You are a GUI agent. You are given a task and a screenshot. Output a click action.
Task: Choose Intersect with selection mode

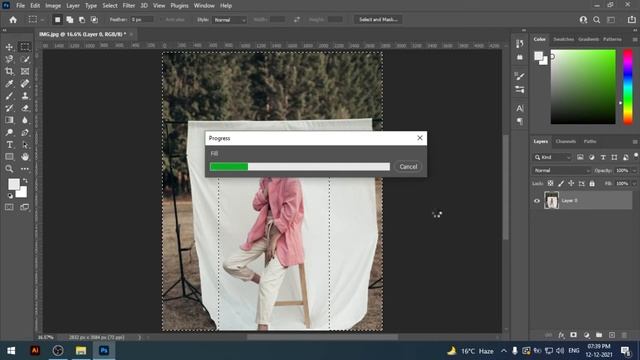pyautogui.click(x=94, y=20)
